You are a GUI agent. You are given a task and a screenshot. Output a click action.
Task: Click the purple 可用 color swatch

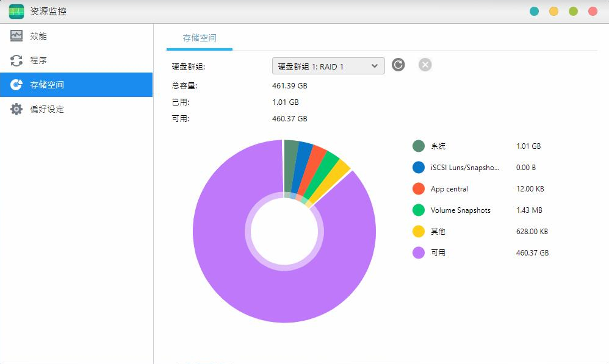[417, 252]
